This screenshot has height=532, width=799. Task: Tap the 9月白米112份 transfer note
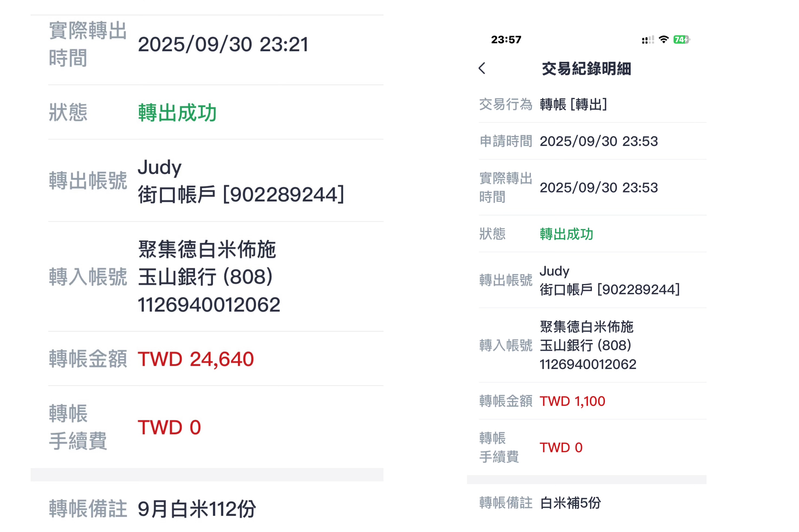tap(196, 509)
